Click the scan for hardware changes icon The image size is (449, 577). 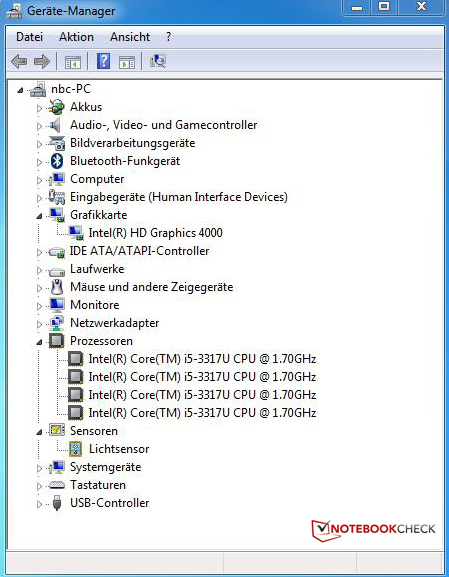click(158, 61)
